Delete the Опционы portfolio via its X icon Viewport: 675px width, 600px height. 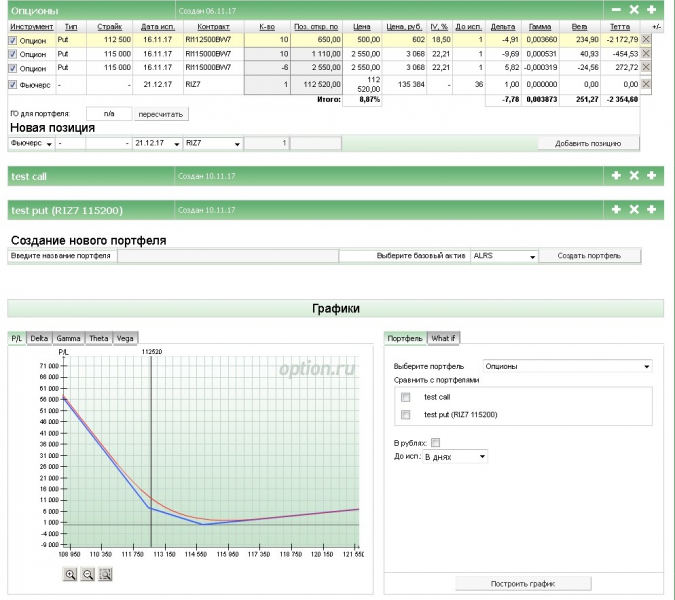[x=634, y=9]
